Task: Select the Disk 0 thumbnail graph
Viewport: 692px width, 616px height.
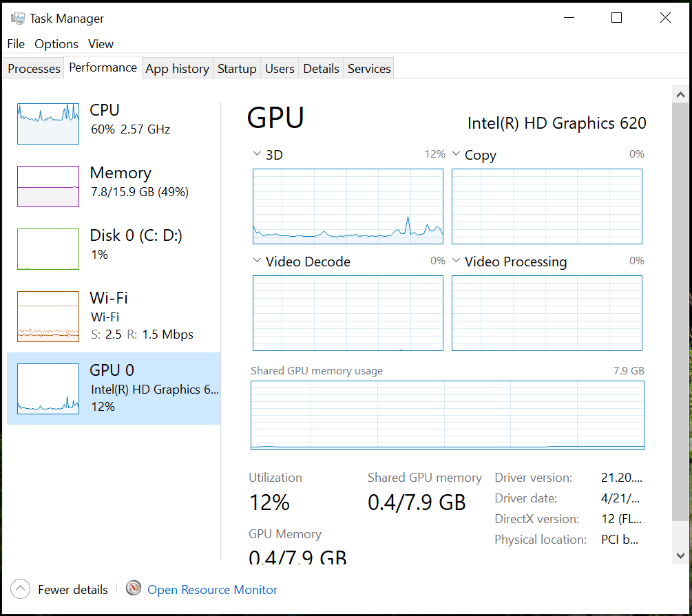Action: pyautogui.click(x=48, y=249)
